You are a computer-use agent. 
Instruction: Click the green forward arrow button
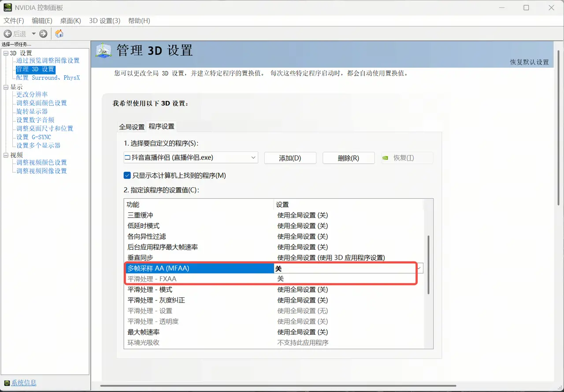pos(43,33)
